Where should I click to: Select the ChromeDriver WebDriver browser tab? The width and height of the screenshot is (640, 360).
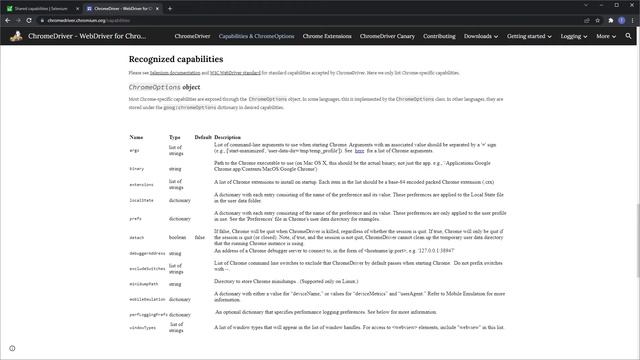122,8
